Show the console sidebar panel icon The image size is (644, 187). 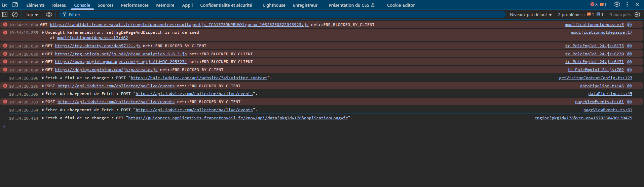[5, 14]
